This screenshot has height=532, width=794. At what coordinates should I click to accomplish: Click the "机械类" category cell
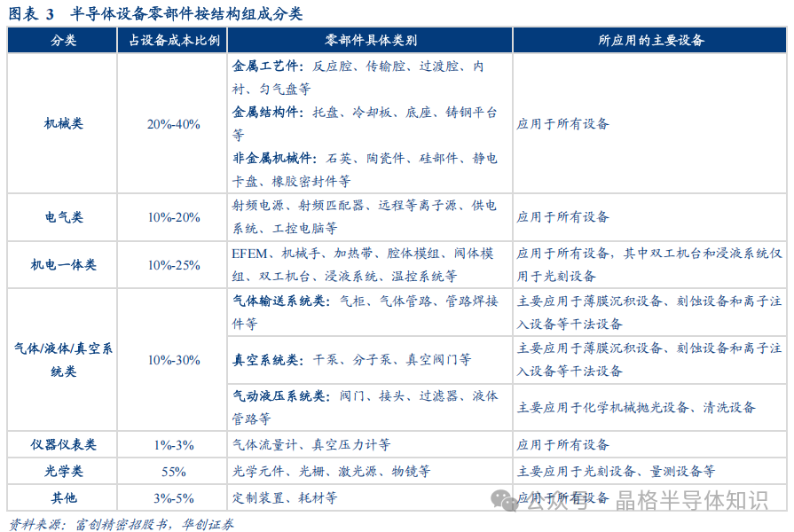point(63,124)
